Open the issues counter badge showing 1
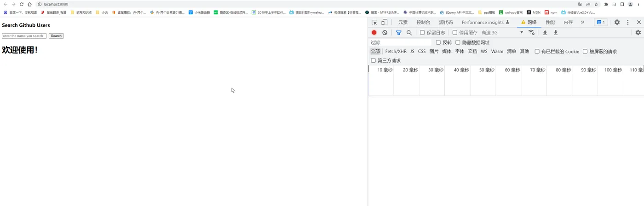 pyautogui.click(x=601, y=22)
